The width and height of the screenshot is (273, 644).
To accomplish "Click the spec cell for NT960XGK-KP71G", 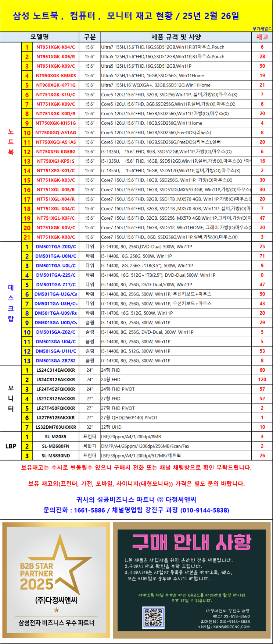I will [x=176, y=85].
